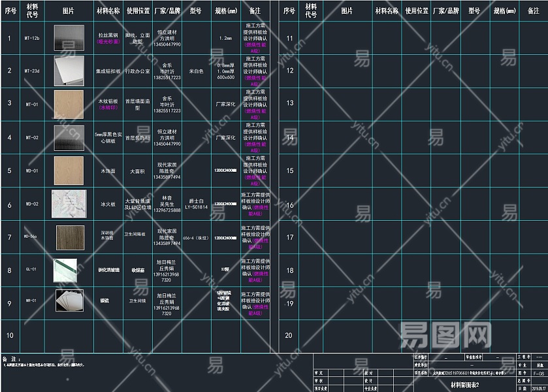This screenshot has width=548, height=392.
Task: Click the MR-01 mirror sample thumbnail
Action: pos(69,301)
